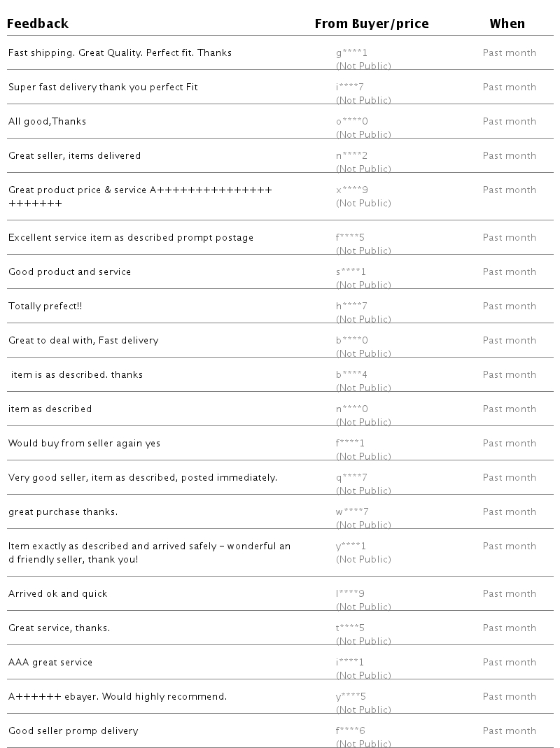Open buyer b****0's profile

[x=351, y=340]
